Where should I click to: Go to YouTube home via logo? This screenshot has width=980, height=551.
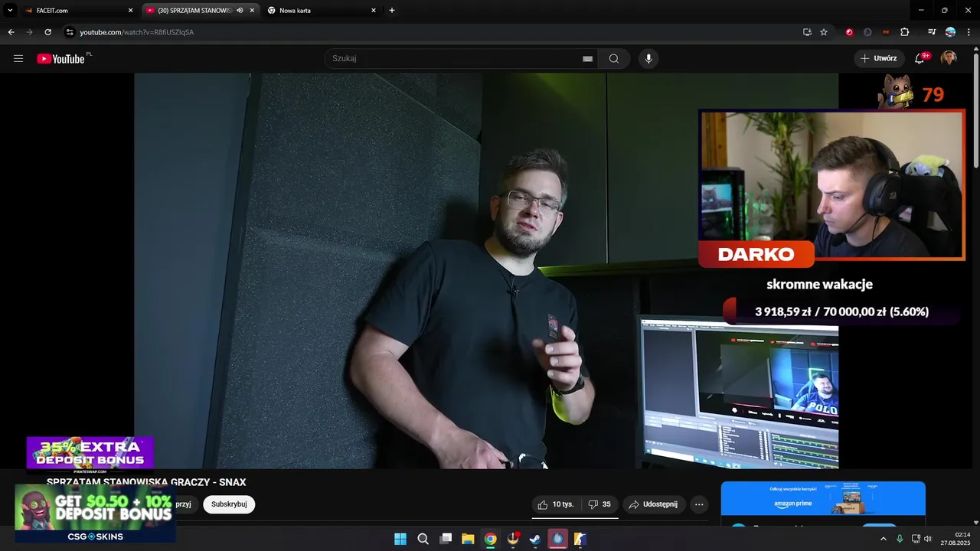click(x=61, y=59)
